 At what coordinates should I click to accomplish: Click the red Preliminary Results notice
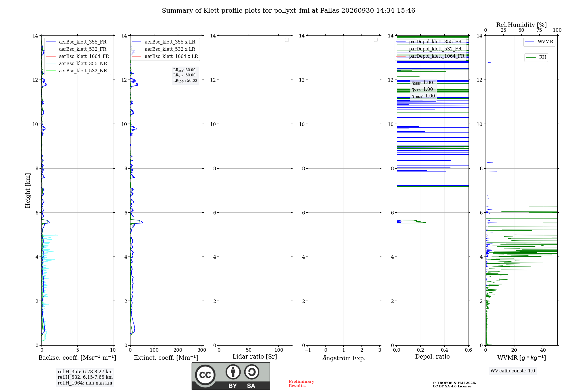(301, 384)
